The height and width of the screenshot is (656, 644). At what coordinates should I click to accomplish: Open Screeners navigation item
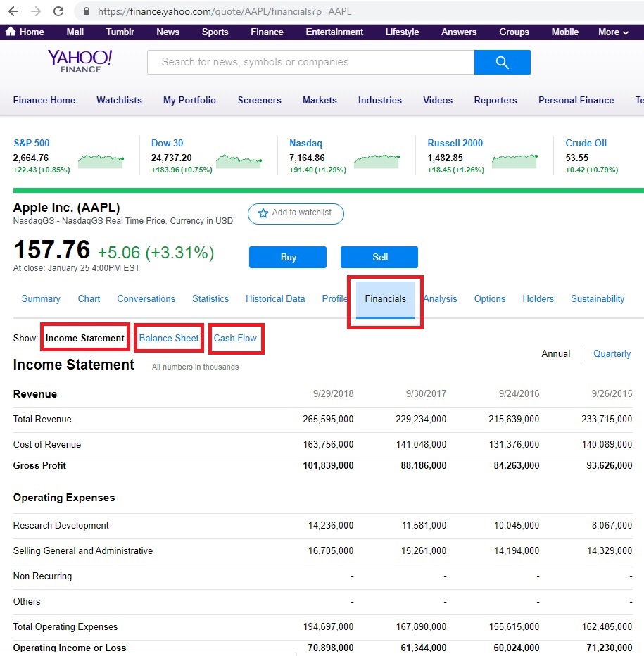coord(260,100)
